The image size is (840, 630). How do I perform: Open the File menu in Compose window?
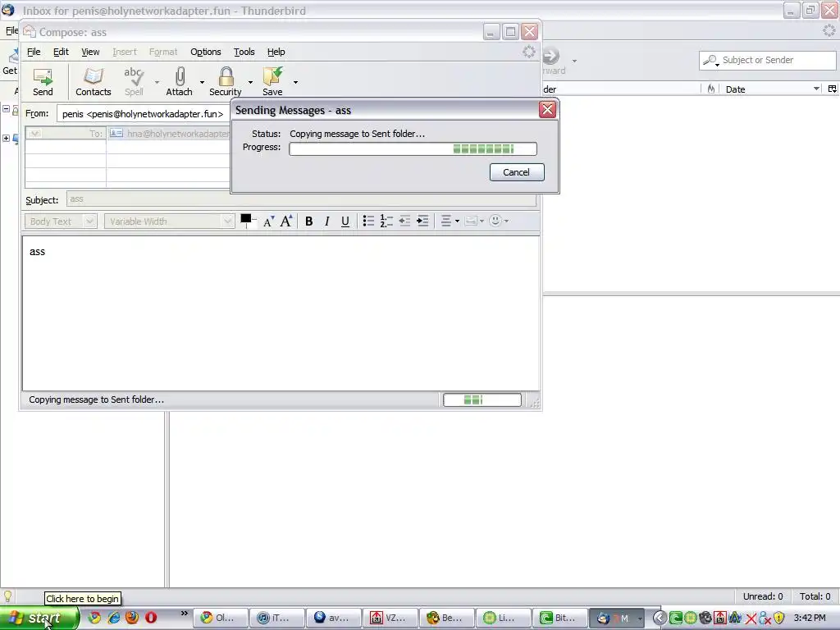[x=34, y=52]
